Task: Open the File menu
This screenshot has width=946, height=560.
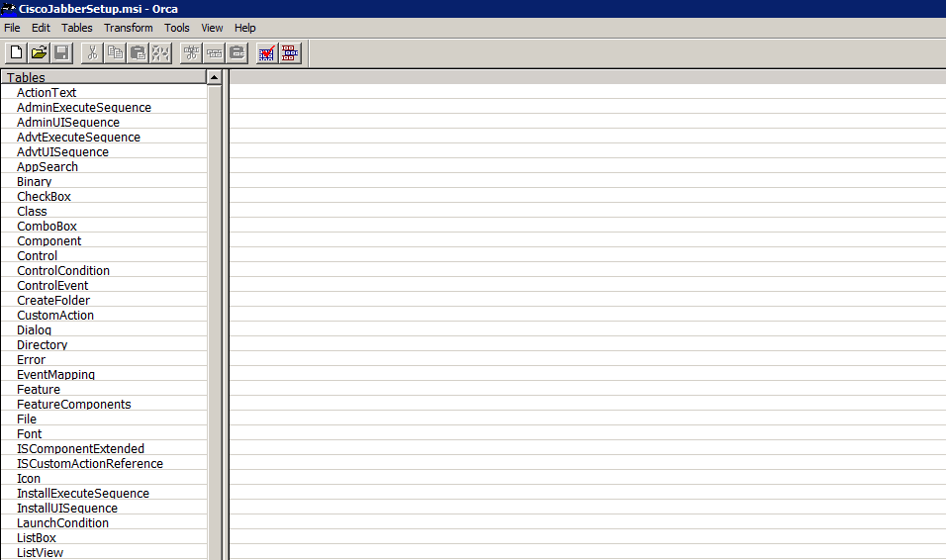Action: click(x=12, y=28)
